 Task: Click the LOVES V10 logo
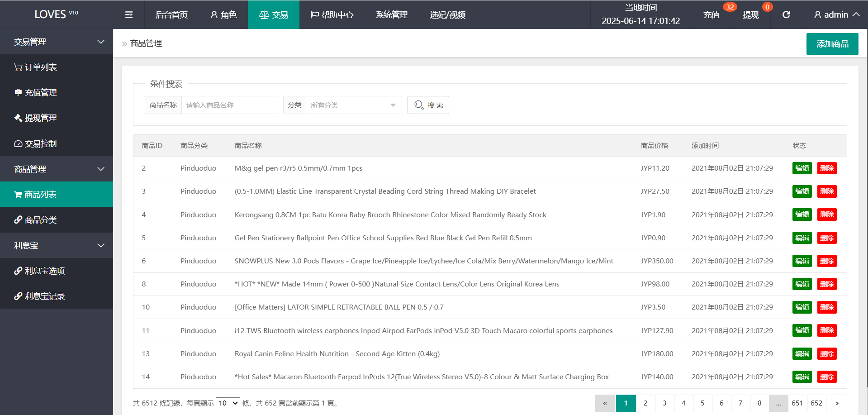click(x=57, y=14)
